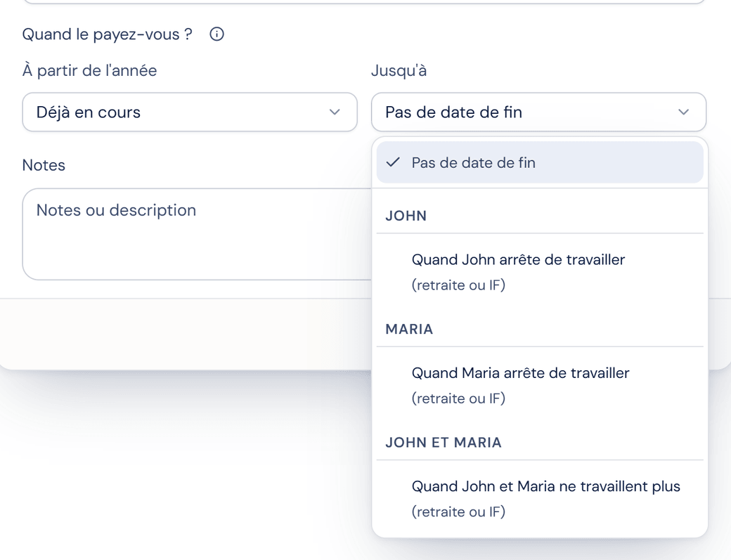
Task: Choose 'Quand John et Maria ne travaillent plus'
Action: [540, 498]
